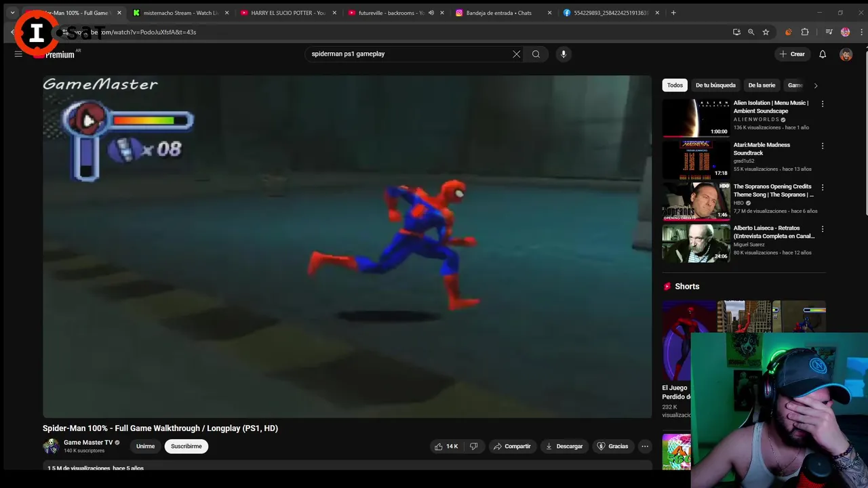
Task: Open a new browser tab
Action: 673,13
